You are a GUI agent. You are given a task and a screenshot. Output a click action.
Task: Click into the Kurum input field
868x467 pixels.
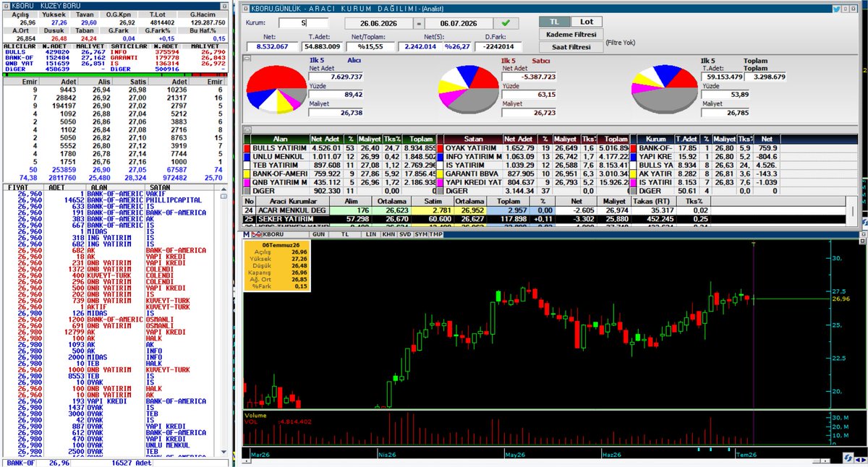(x=303, y=23)
